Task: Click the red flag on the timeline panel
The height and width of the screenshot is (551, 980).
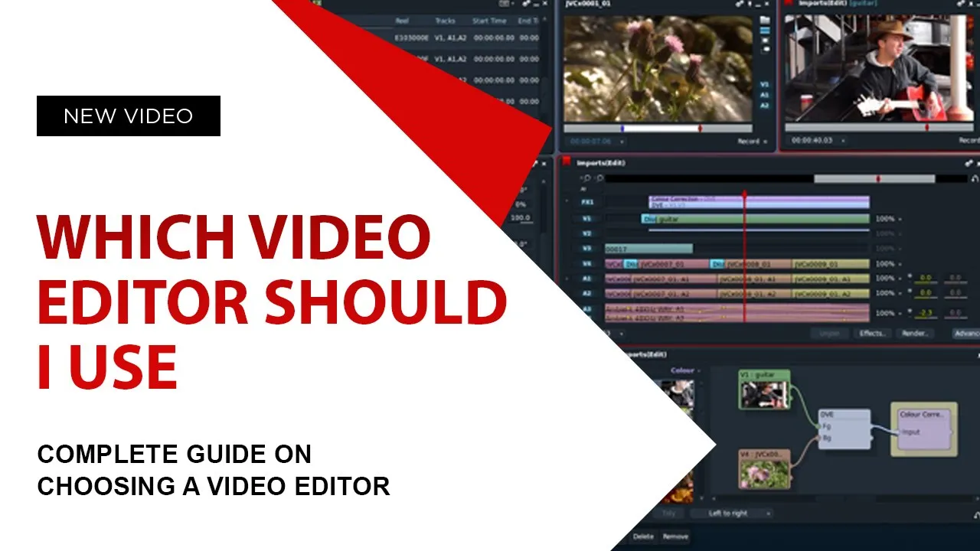Action: [x=567, y=161]
